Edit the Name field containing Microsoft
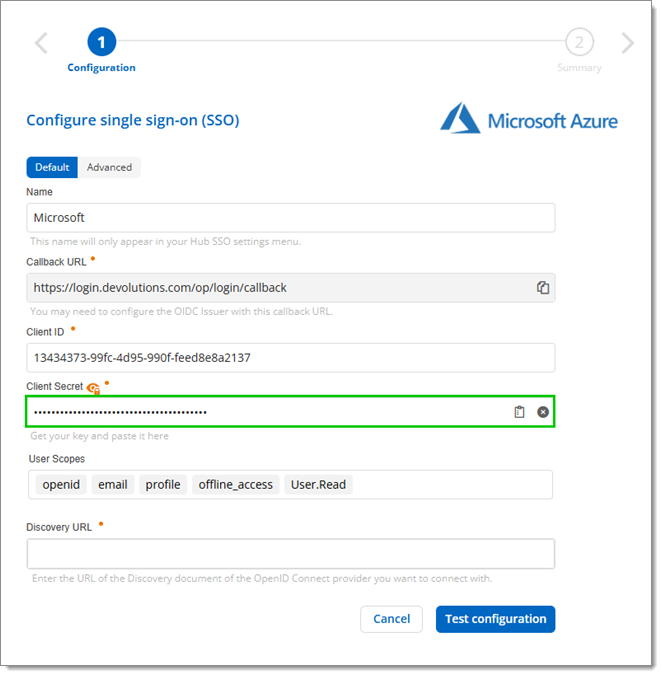662x676 pixels. click(x=290, y=218)
